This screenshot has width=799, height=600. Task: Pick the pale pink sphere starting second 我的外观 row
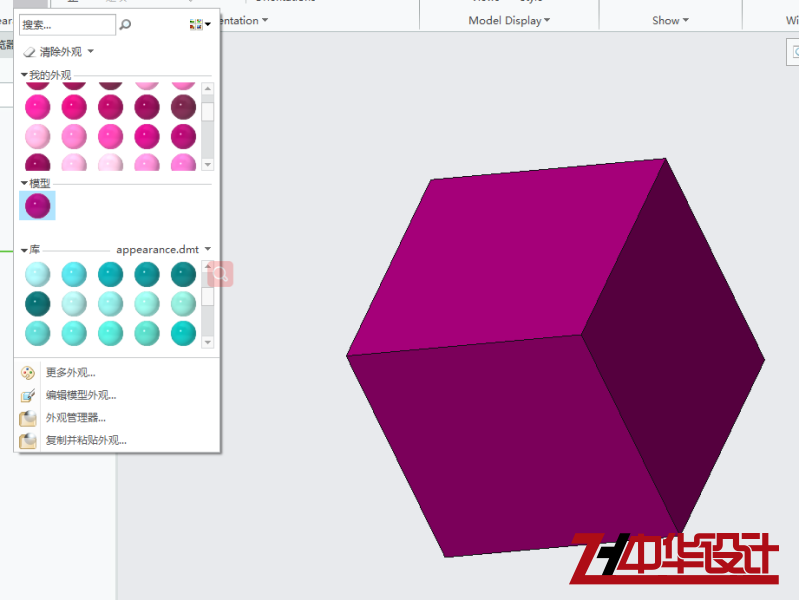click(38, 137)
